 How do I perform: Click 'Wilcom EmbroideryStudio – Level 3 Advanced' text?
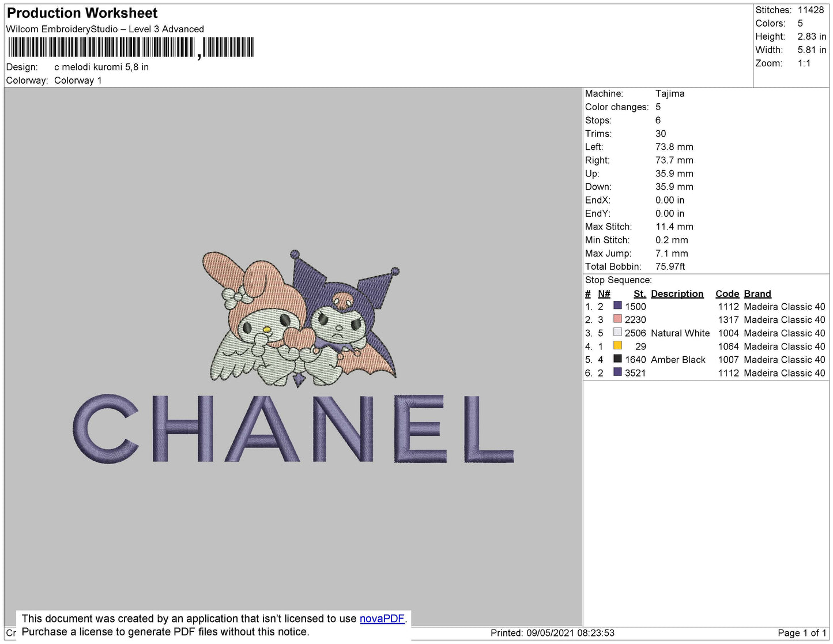pyautogui.click(x=105, y=29)
